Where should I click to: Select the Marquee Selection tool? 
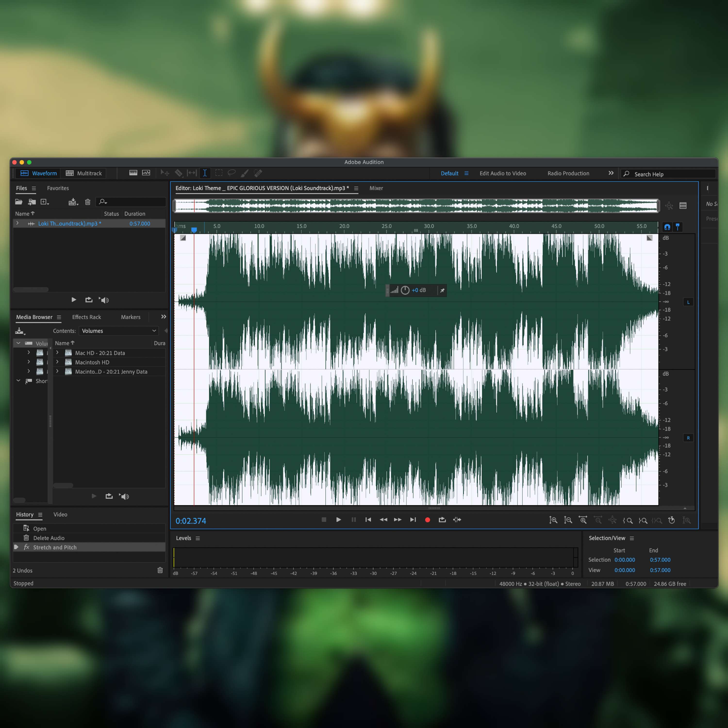pos(219,173)
